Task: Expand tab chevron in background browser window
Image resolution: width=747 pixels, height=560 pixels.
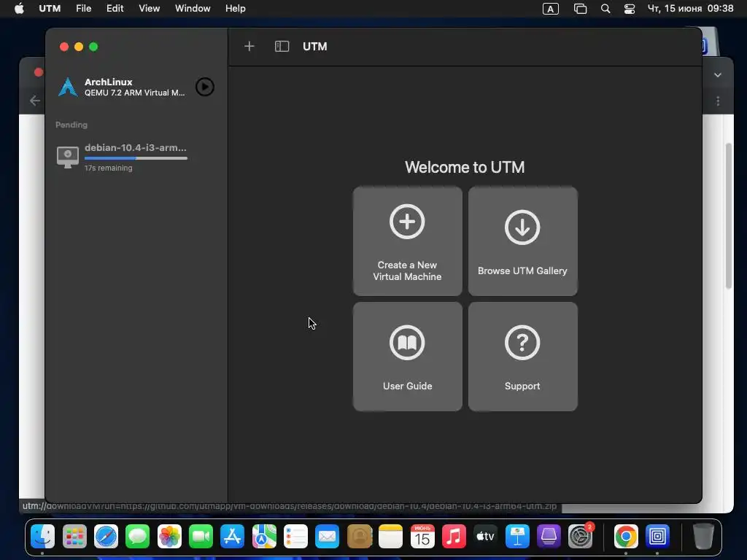Action: point(718,75)
